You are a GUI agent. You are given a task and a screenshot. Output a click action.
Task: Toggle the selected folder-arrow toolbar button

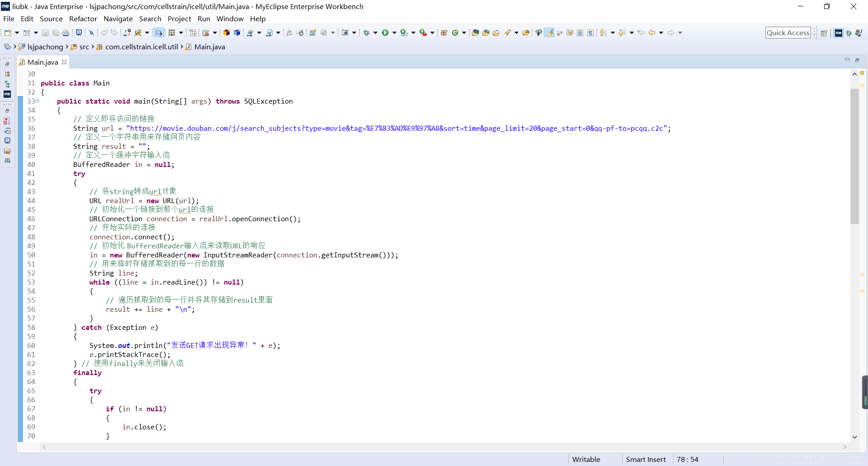159,33
